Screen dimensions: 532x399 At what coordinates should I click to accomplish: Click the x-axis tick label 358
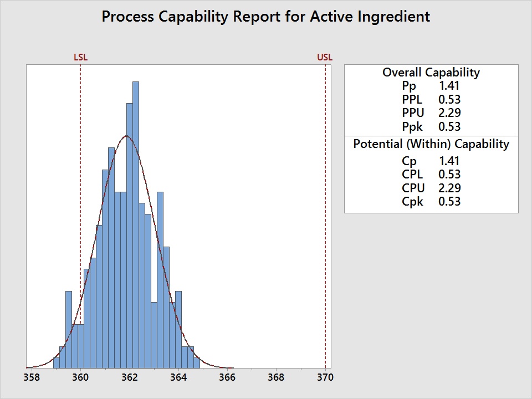tap(32, 377)
